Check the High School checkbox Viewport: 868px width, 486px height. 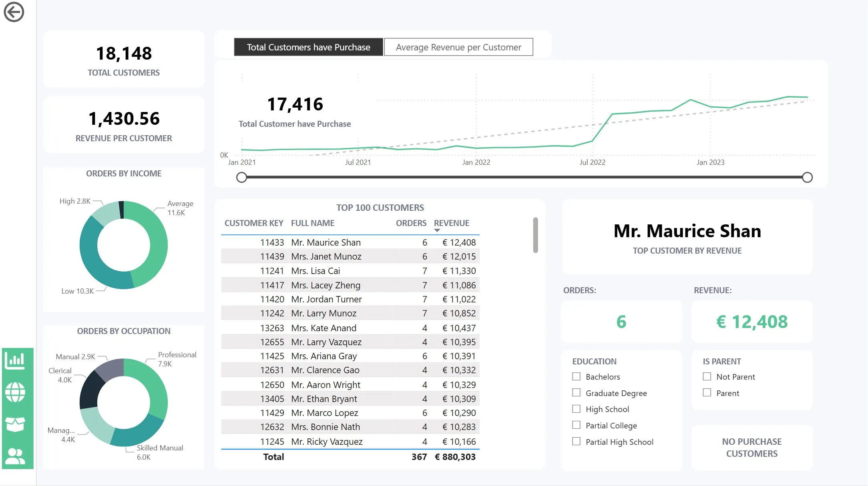576,409
